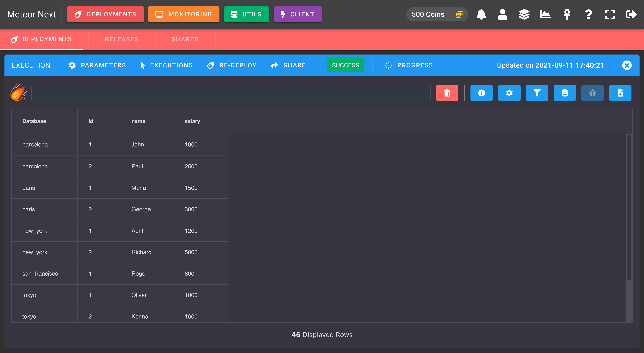This screenshot has width=644, height=353.
Task: Click the export download file button
Action: (x=620, y=93)
